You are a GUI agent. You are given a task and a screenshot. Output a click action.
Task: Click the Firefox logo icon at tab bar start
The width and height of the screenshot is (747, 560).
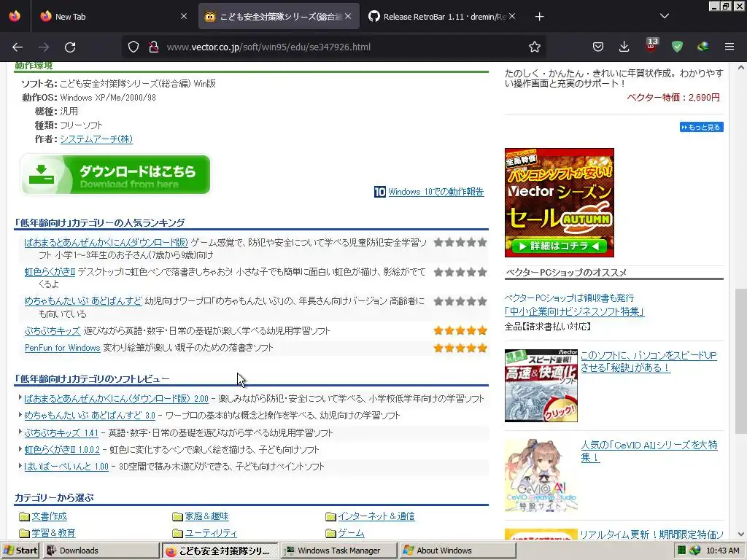(15, 16)
